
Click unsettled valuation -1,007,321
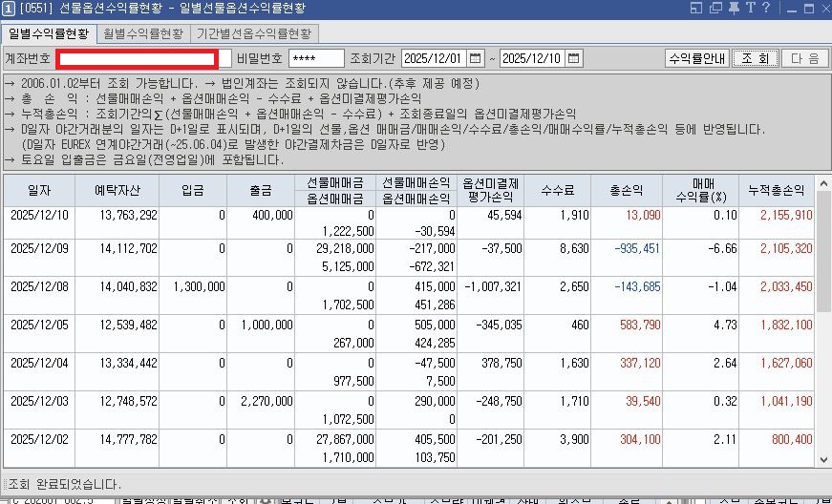tap(493, 286)
